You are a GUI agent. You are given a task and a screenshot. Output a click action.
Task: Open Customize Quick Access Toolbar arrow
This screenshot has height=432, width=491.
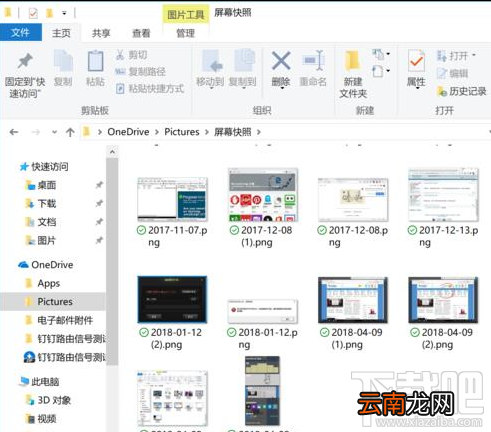click(x=64, y=13)
